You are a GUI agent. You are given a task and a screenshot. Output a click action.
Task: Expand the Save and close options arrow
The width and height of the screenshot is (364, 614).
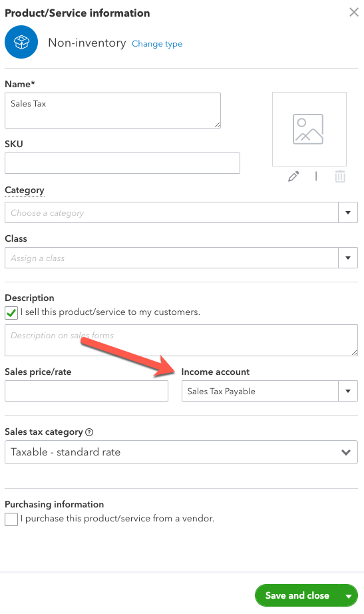click(x=348, y=596)
